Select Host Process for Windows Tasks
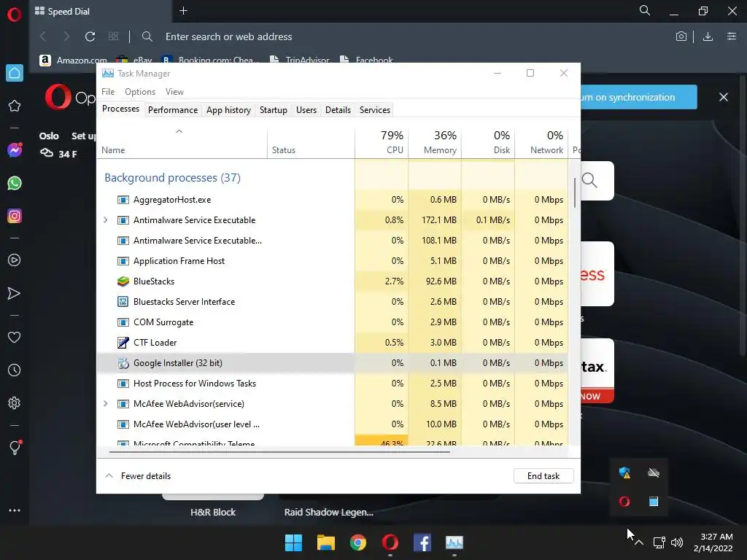This screenshot has width=747, height=560. point(333,384)
